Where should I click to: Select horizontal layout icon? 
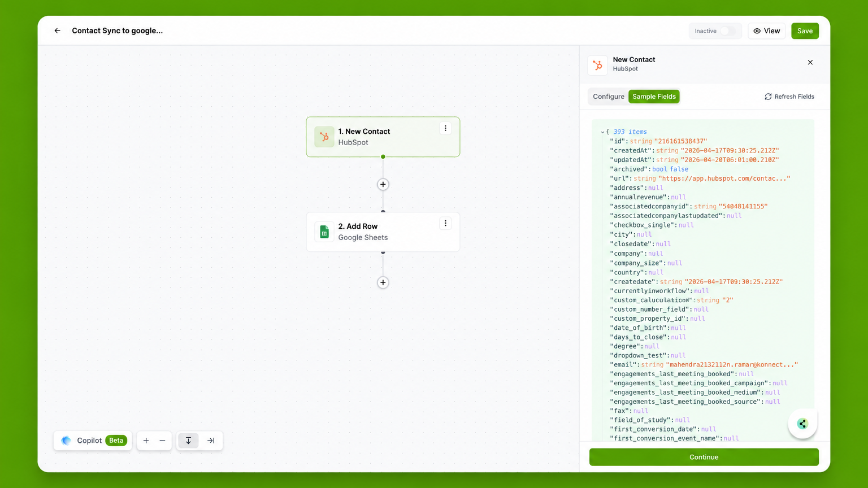[x=211, y=441]
